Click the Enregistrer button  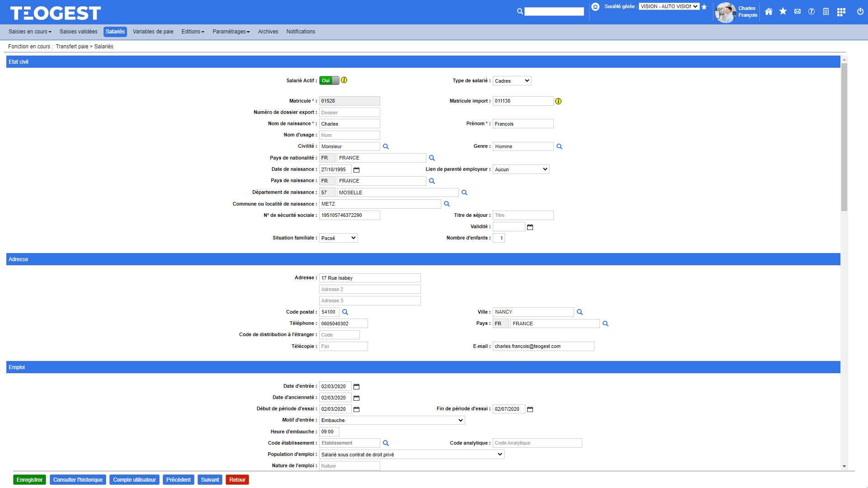29,480
